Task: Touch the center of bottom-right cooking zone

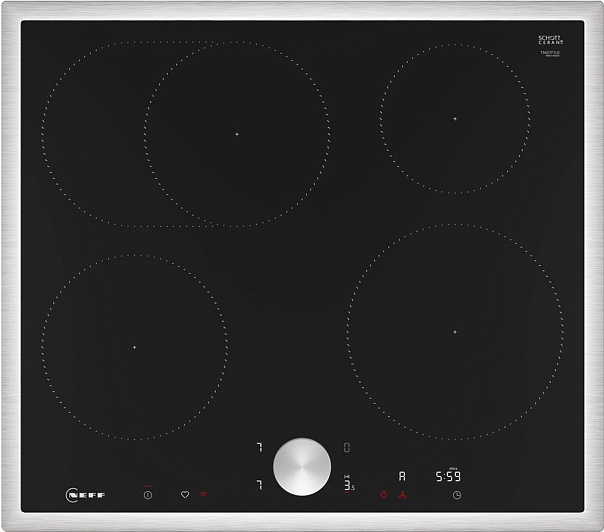Action: tap(454, 332)
